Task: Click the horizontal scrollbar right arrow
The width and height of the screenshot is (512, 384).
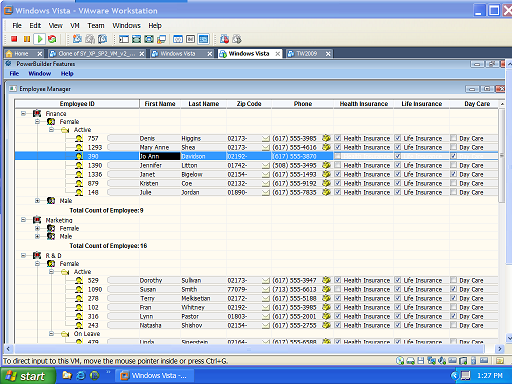Action: (499, 349)
